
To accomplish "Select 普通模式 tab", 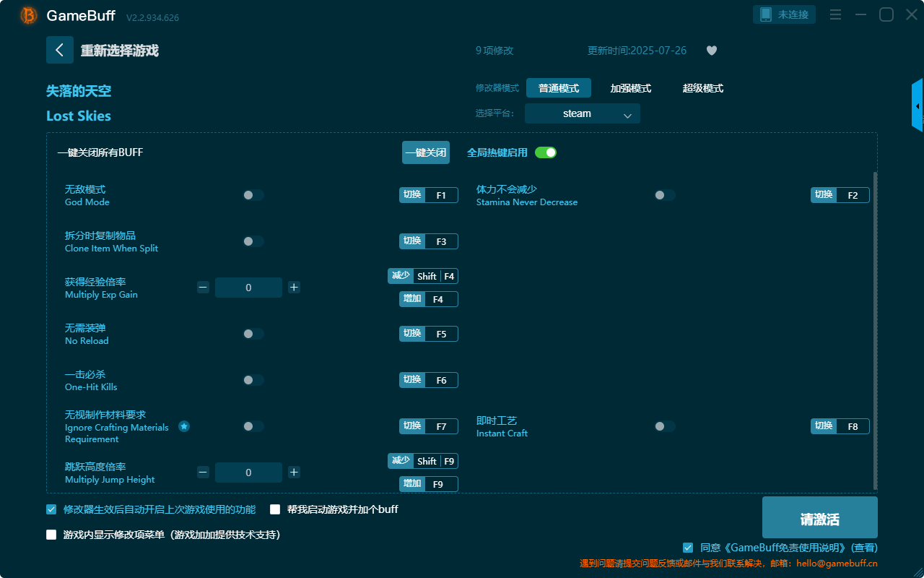I will pyautogui.click(x=559, y=88).
